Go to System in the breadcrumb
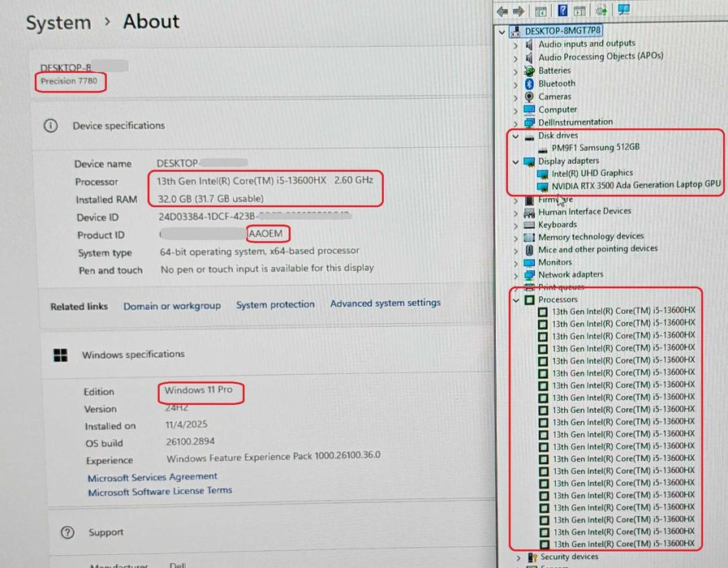Screen dimensions: 728x568 coord(58,23)
